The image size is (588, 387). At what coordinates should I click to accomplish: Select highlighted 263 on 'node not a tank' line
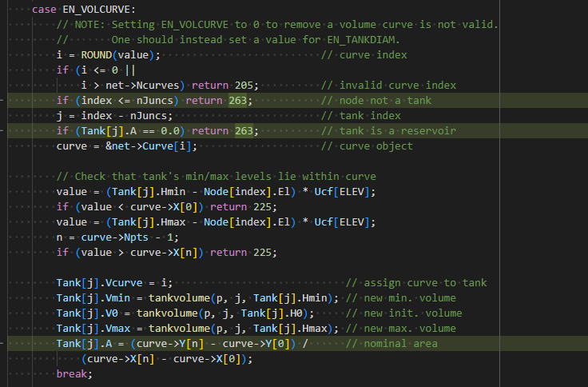pyautogui.click(x=238, y=101)
